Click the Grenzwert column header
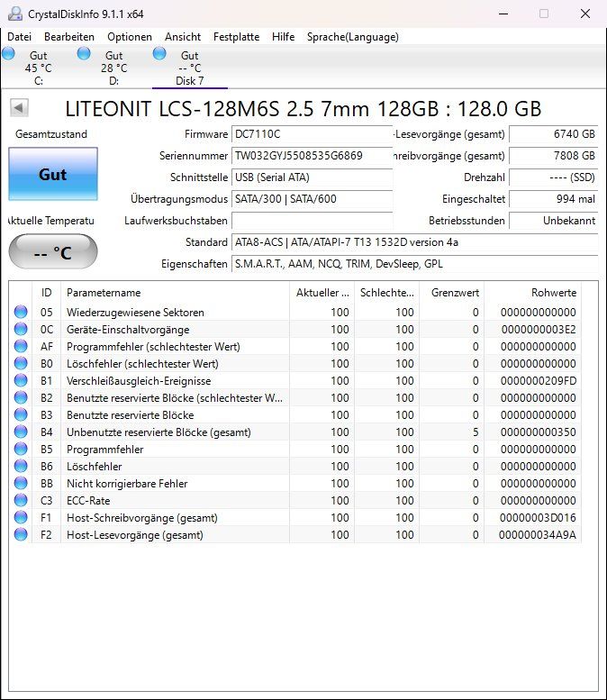Viewport: 607px width, 700px height. click(x=452, y=293)
